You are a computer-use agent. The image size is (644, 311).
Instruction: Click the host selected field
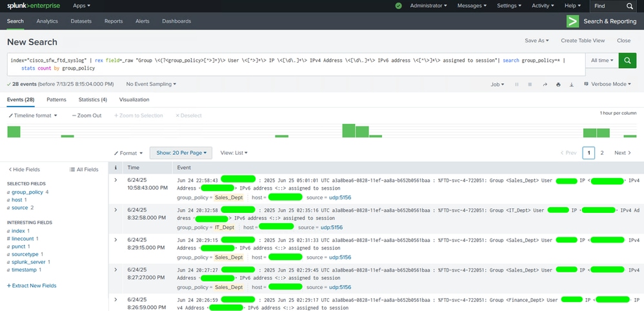(17, 199)
